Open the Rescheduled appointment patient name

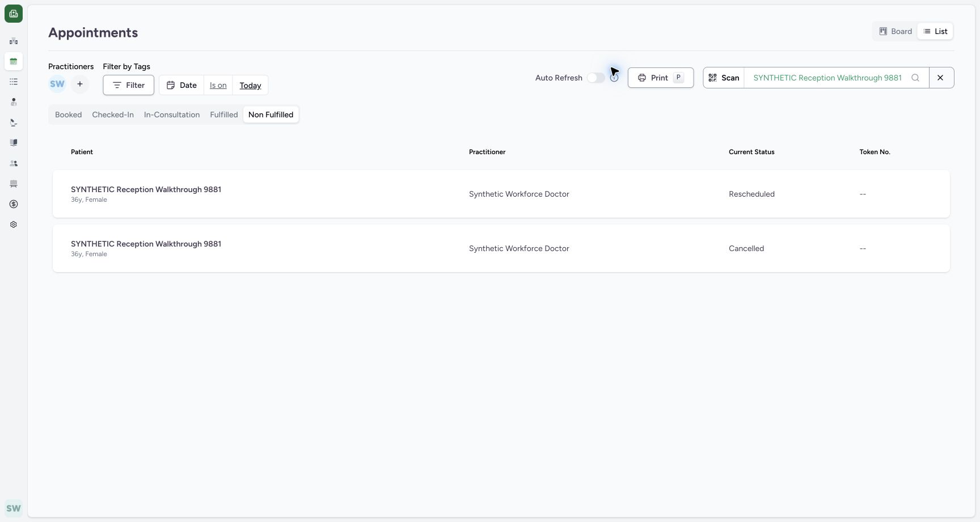[x=146, y=189]
